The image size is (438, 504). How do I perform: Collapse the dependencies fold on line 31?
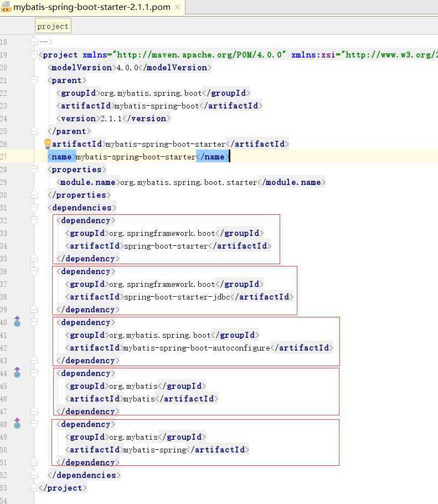[34, 207]
